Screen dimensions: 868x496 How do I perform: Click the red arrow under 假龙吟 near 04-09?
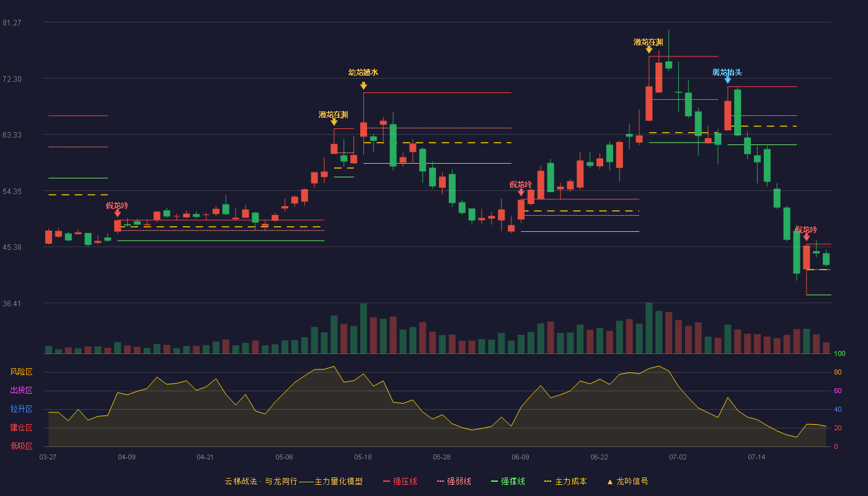(x=118, y=213)
